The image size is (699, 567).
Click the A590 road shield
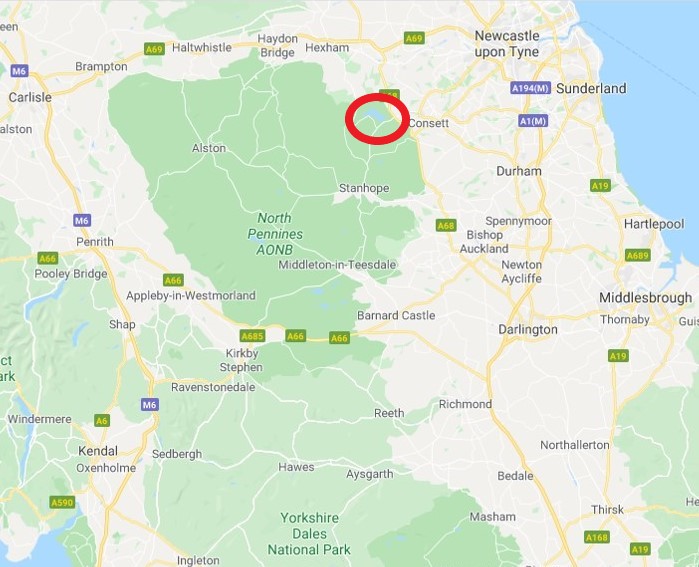(x=62, y=502)
